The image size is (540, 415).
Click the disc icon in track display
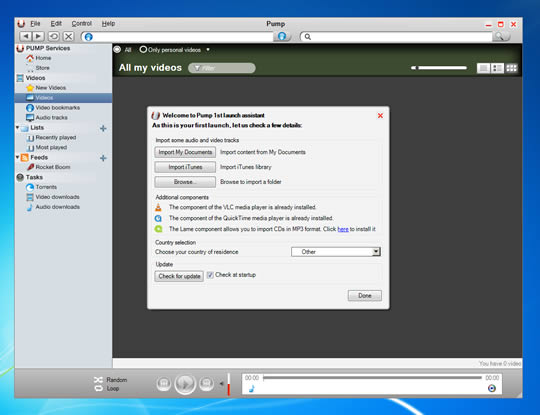(492, 388)
